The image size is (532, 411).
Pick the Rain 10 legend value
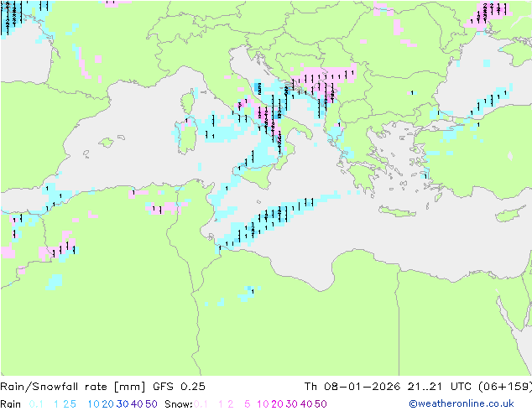click(93, 404)
